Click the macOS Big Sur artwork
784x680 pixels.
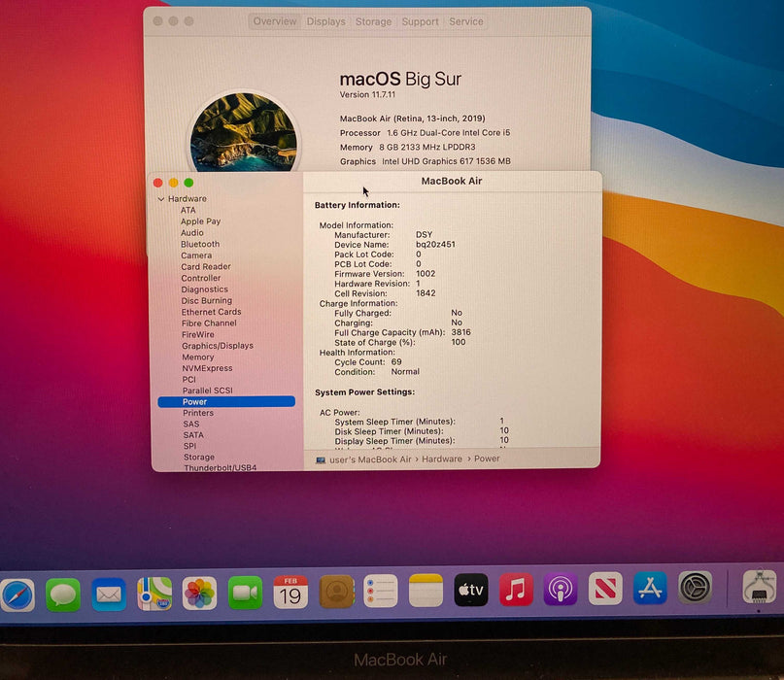click(x=244, y=132)
